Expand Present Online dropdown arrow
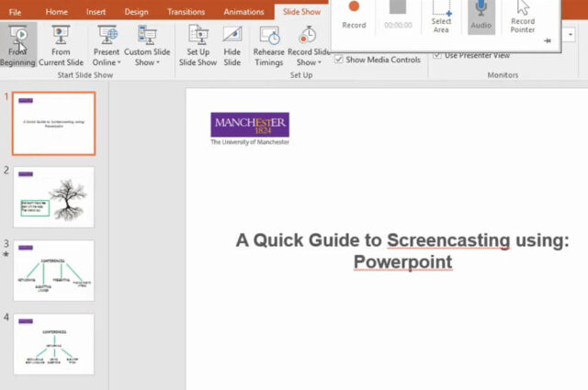The height and width of the screenshot is (390, 588). (x=119, y=62)
